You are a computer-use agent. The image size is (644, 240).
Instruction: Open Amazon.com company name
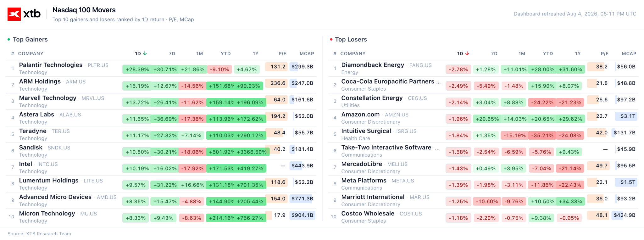pos(361,114)
